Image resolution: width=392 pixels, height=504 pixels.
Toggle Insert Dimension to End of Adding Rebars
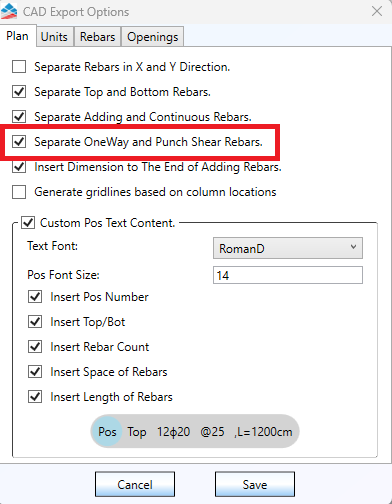point(19,167)
